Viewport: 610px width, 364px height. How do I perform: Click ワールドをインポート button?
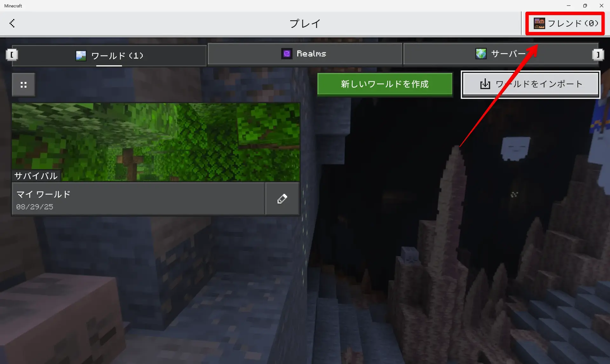[530, 84]
